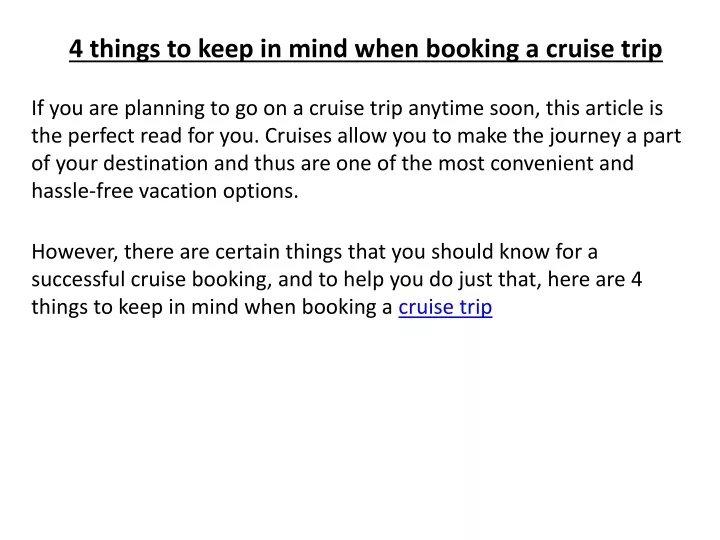
Task: Click the word 'hassle-free' in the text
Action: (x=82, y=191)
